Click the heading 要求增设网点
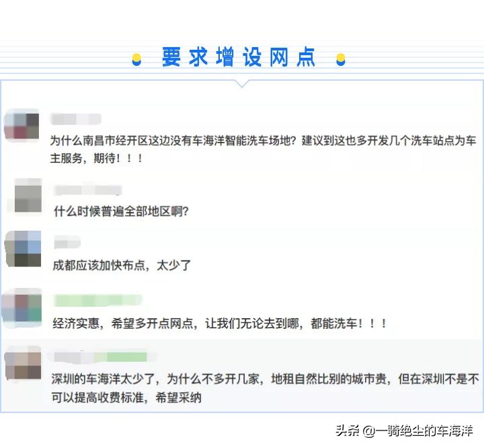The height and width of the screenshot is (448, 484). pos(238,57)
